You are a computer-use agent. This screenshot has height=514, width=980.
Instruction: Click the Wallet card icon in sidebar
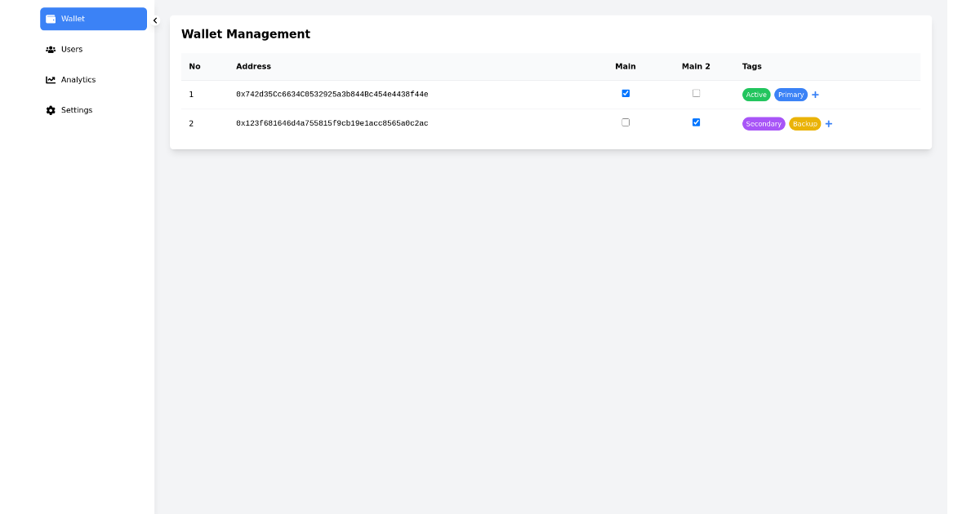tap(51, 19)
